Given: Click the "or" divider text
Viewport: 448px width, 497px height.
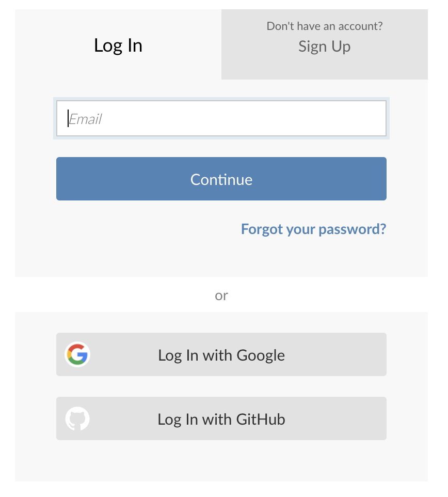Looking at the screenshot, I should coord(221,296).
